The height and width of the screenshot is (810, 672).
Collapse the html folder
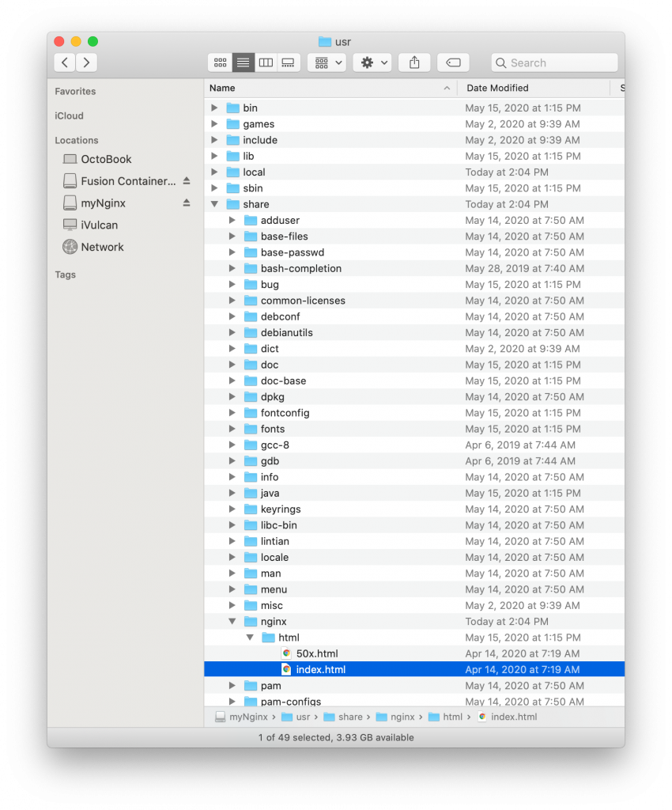click(250, 638)
